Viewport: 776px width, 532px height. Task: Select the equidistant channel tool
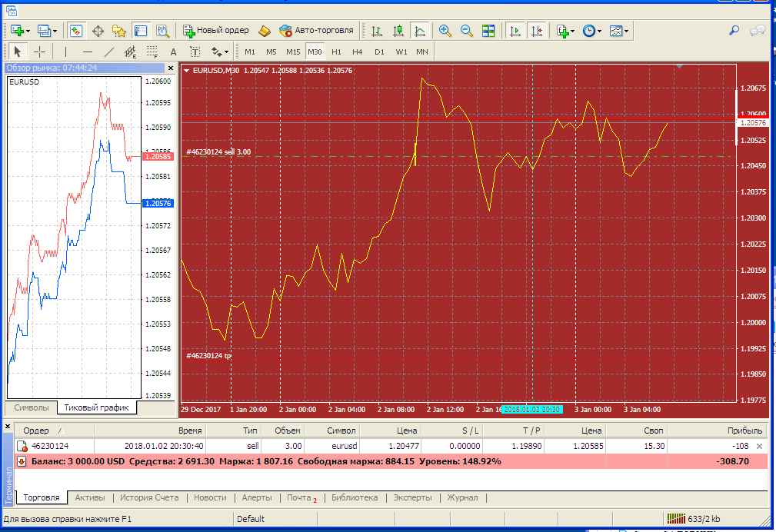click(130, 52)
